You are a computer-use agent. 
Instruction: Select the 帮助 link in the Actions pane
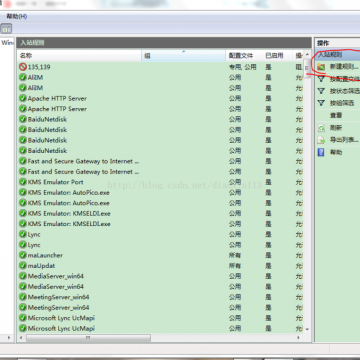[336, 152]
